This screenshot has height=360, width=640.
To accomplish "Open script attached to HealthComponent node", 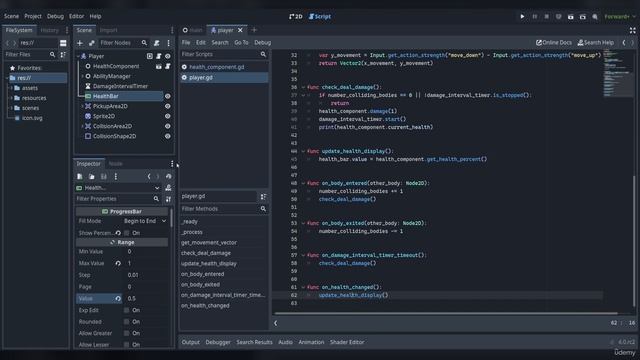I will 167,66.
